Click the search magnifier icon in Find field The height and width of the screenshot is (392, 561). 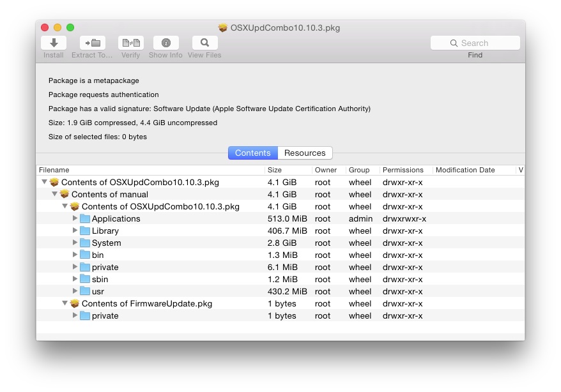coord(454,43)
